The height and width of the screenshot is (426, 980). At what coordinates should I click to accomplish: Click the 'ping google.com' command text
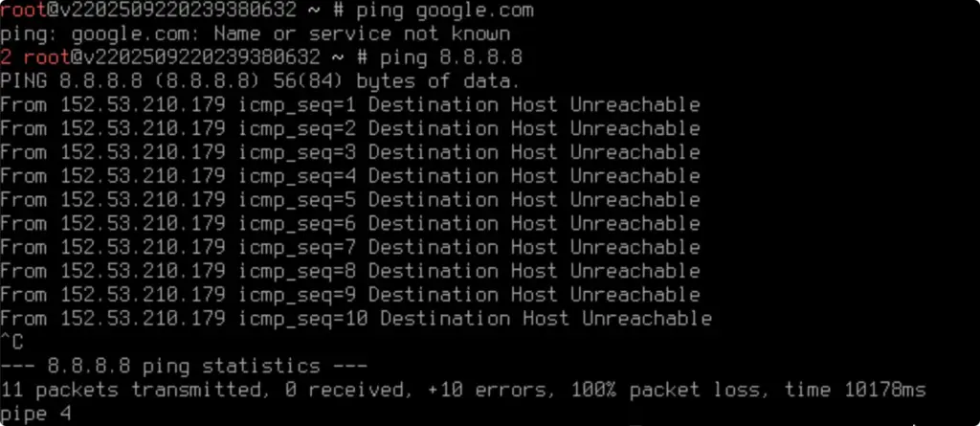445,11
